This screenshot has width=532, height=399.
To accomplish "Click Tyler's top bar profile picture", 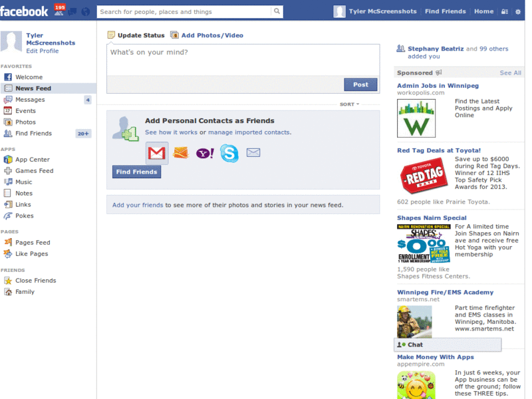I will [339, 11].
